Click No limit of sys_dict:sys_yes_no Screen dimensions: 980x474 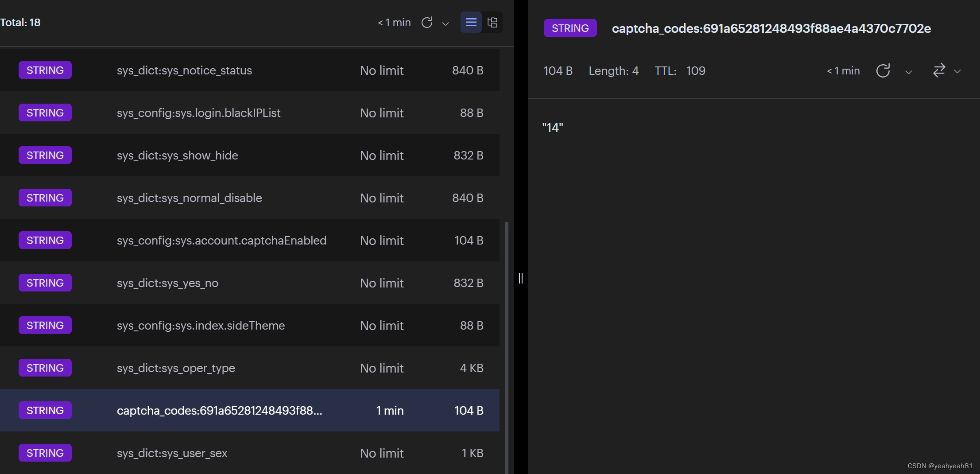click(382, 283)
